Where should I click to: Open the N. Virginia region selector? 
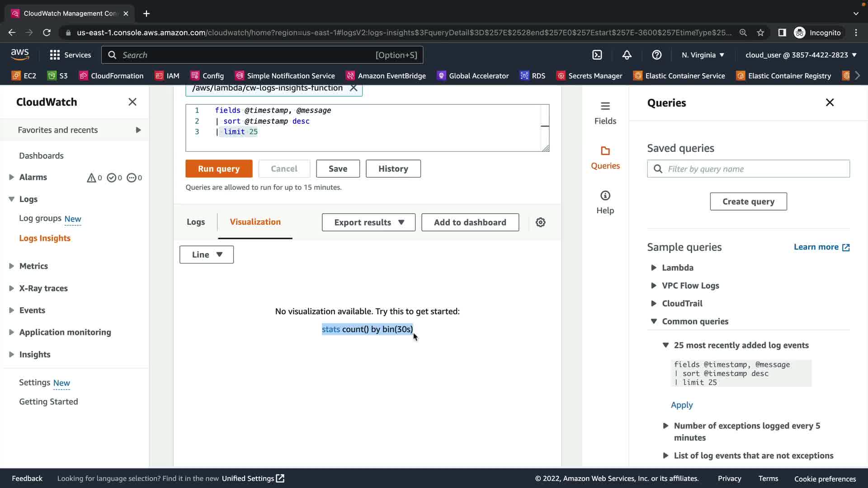tap(703, 55)
